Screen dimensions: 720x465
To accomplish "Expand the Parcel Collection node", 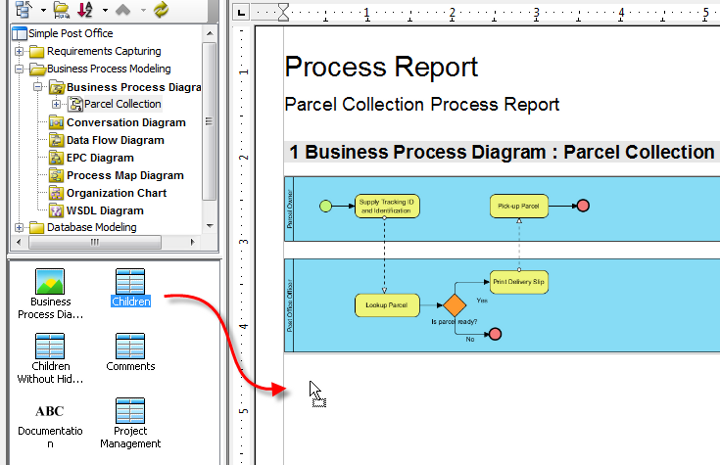I will point(56,104).
